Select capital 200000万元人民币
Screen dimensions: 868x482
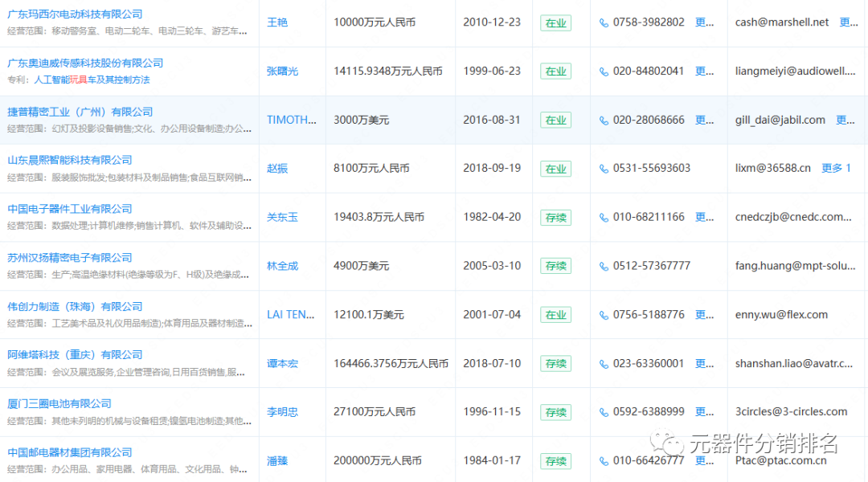[378, 460]
